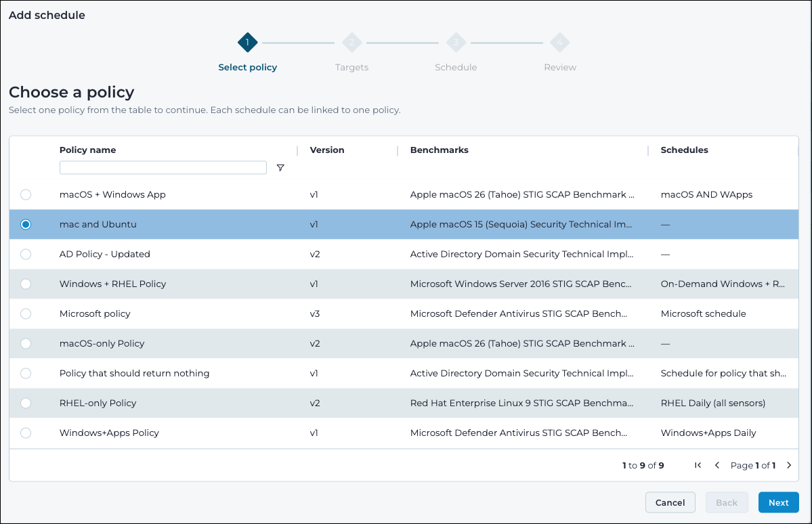Select Windows + RHEL Policy radio button
The height and width of the screenshot is (524, 812).
pyautogui.click(x=25, y=284)
